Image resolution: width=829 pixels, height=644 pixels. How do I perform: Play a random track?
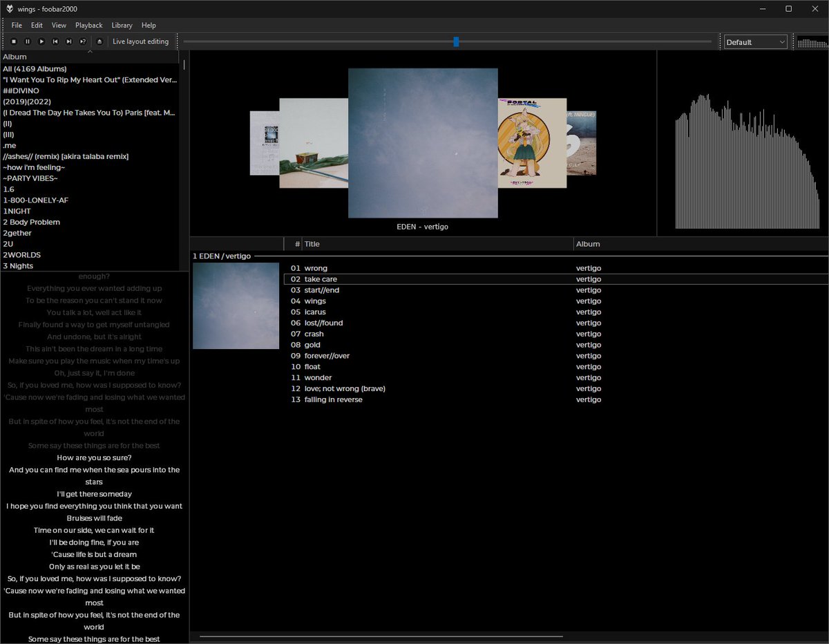(83, 41)
